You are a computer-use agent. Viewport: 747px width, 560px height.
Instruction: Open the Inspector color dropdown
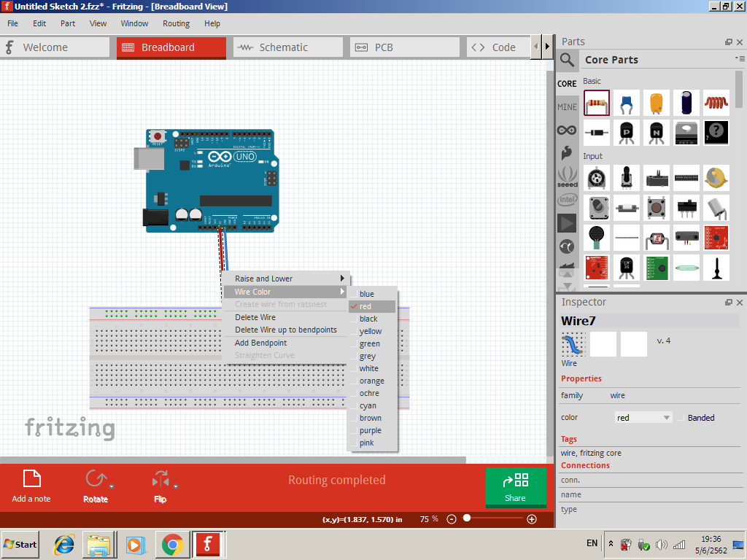(643, 418)
